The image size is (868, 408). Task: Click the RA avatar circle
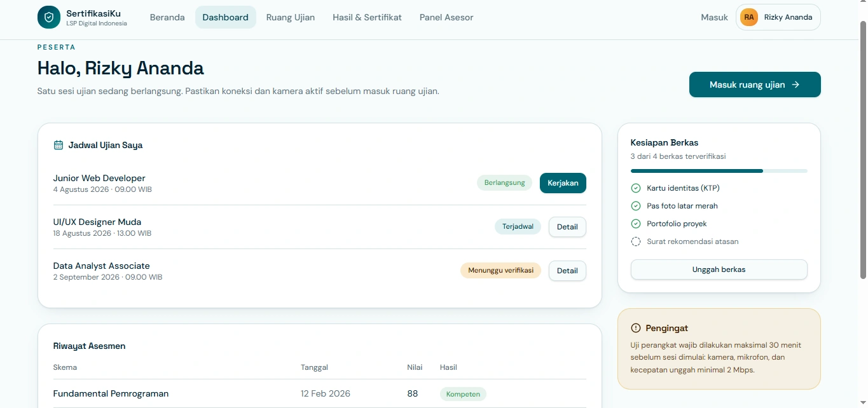(749, 17)
